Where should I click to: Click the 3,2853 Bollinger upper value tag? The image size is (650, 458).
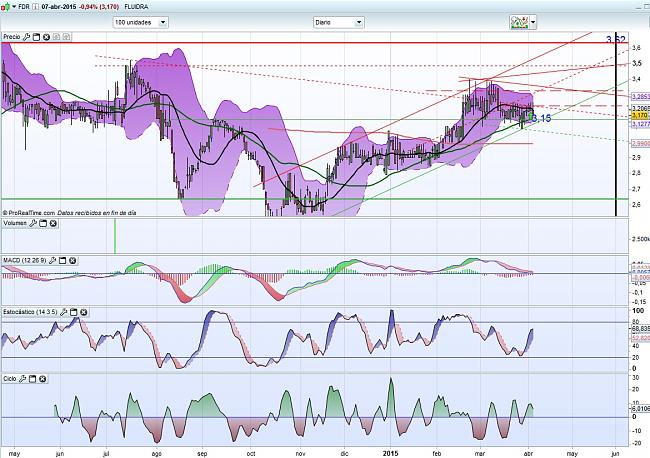point(640,97)
